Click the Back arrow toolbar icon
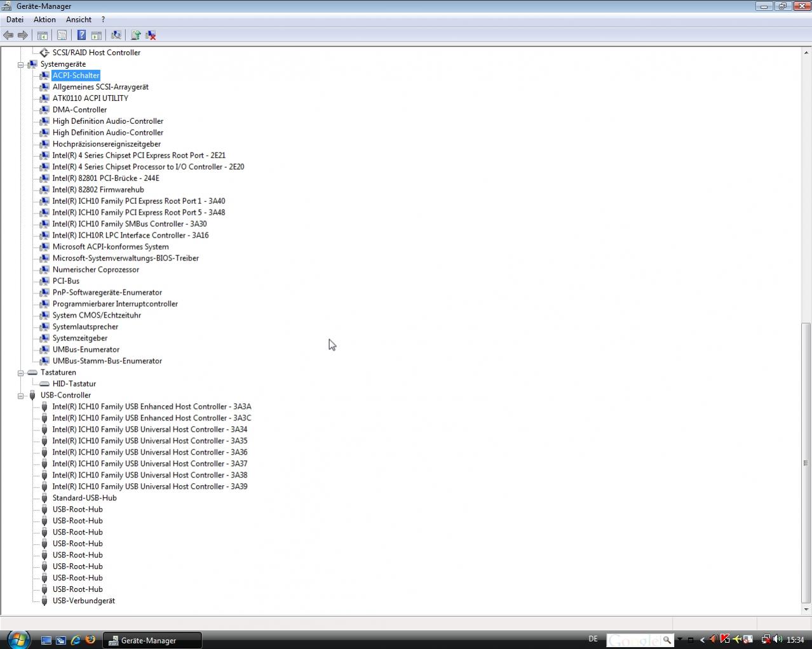The image size is (812, 649). [x=8, y=35]
